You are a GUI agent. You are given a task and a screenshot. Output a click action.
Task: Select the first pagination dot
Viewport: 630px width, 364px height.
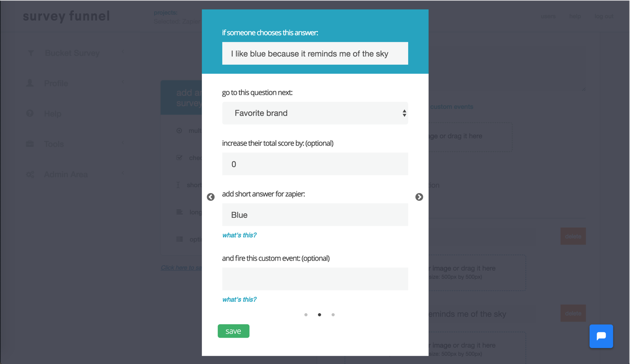(x=306, y=315)
